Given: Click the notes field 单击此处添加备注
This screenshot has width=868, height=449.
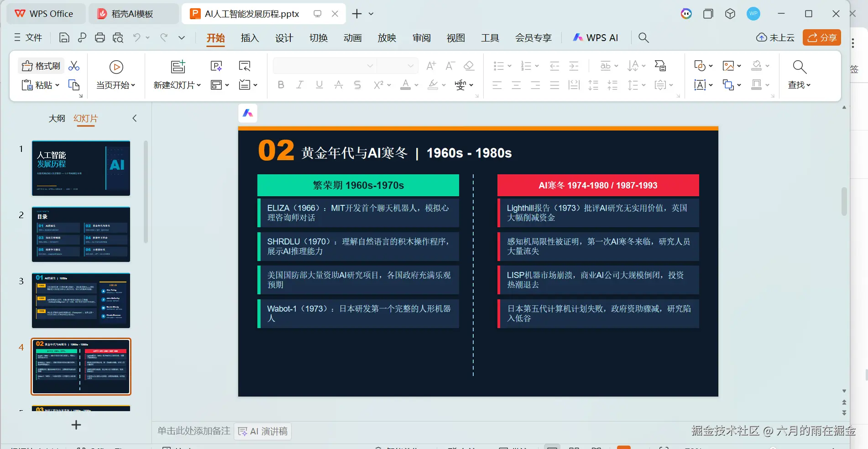Looking at the screenshot, I should click(194, 431).
